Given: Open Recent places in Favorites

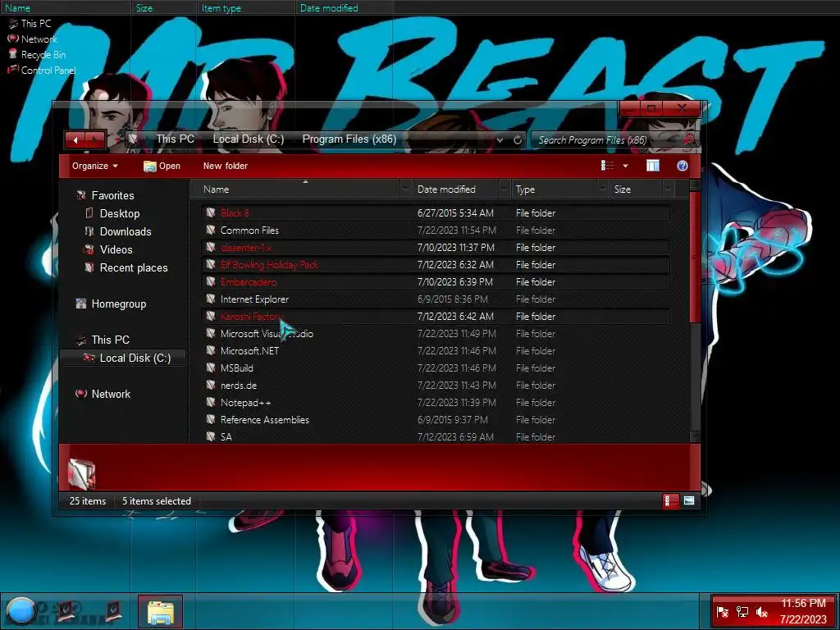Looking at the screenshot, I should 134,268.
